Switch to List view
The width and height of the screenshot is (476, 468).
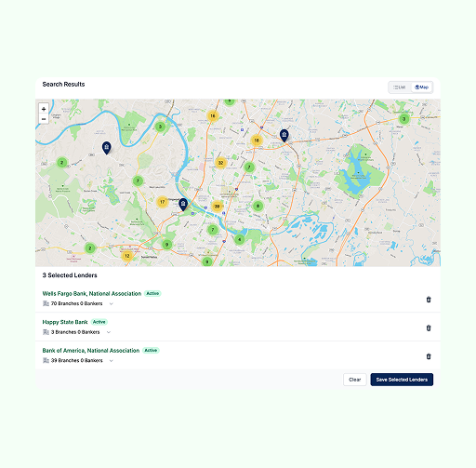[x=400, y=87]
